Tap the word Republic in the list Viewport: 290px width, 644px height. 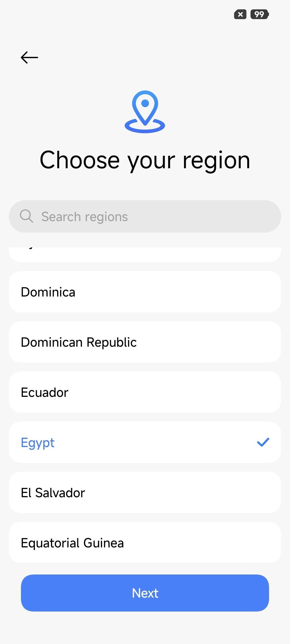(111, 342)
